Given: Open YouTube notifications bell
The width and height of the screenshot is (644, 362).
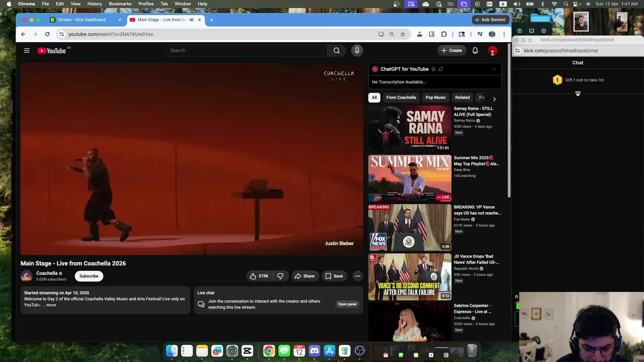Looking at the screenshot, I should point(475,50).
